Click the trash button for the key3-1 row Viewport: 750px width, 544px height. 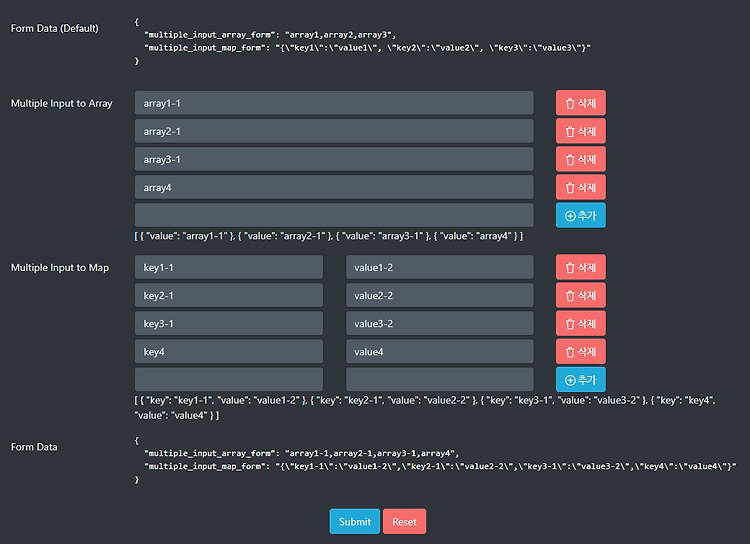click(x=580, y=323)
